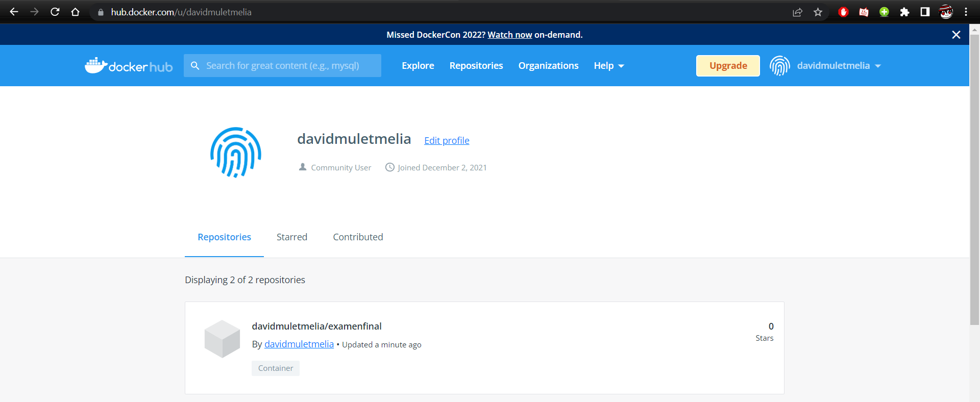The image size is (980, 402).
Task: Click the Docker Hub logo
Action: [x=129, y=65]
